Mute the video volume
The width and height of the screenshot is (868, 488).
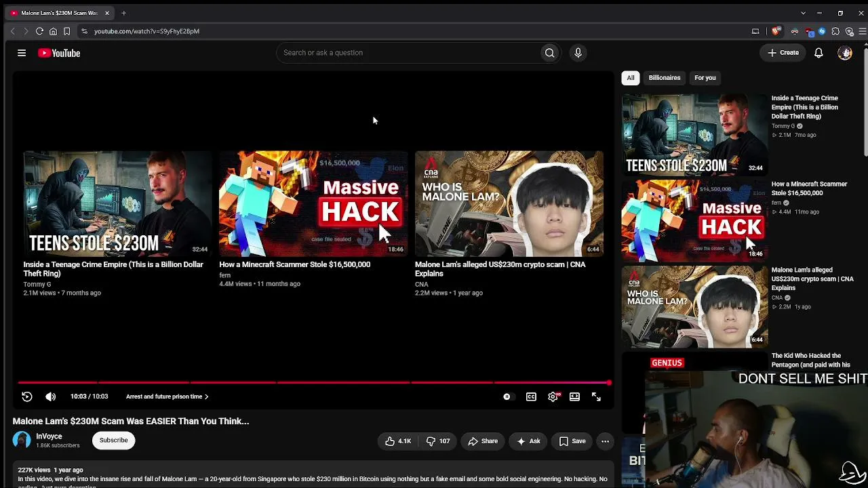50,396
